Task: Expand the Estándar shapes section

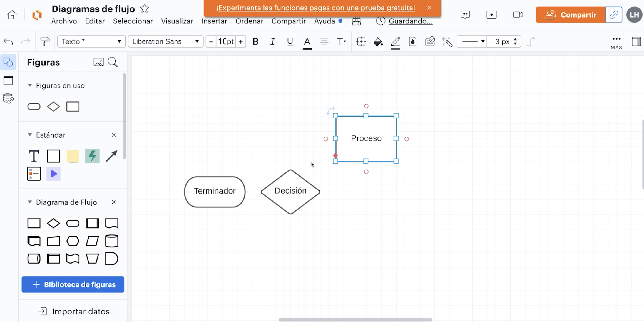Action: [29, 135]
